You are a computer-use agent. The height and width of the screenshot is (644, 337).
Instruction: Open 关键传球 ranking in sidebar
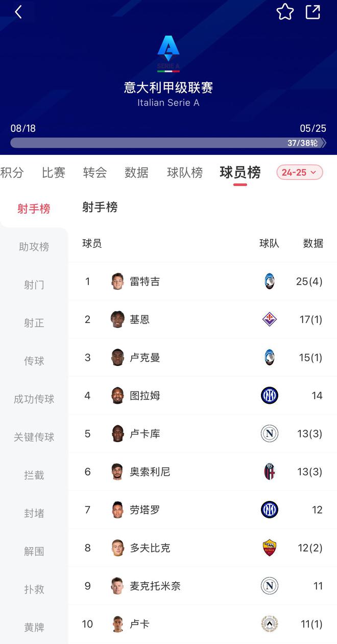tap(34, 437)
